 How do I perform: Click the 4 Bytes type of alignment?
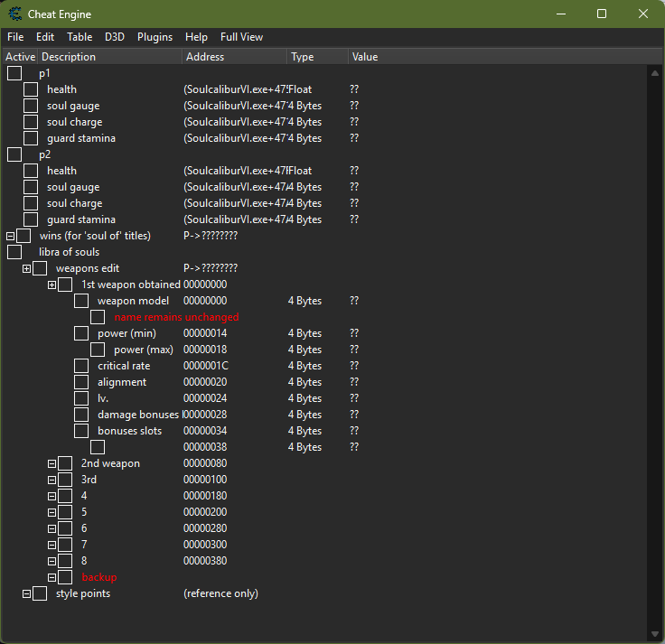click(304, 382)
